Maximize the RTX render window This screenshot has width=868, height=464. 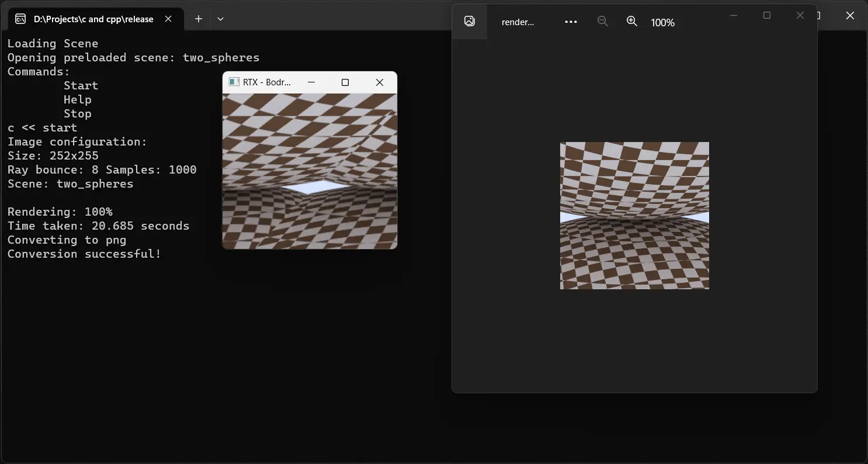(345, 82)
